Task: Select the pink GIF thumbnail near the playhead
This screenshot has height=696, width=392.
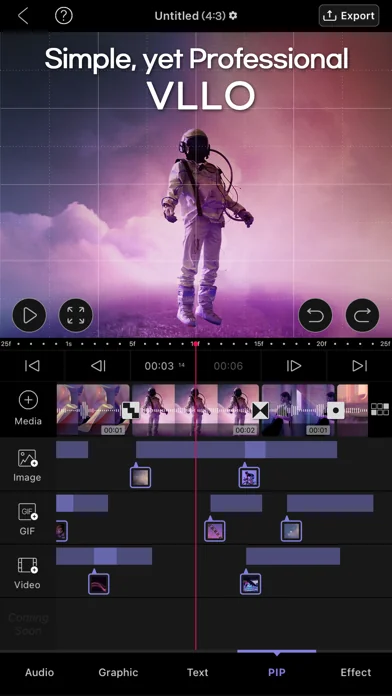Action: point(215,531)
